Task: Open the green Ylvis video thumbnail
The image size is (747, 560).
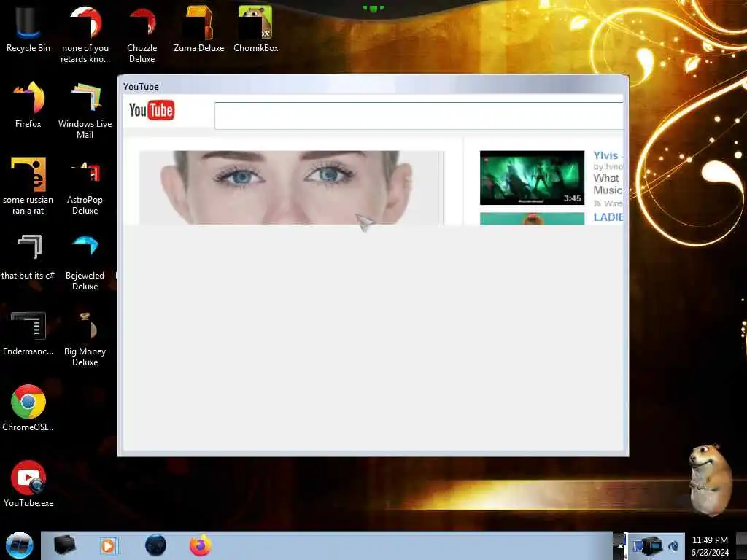Action: [532, 178]
